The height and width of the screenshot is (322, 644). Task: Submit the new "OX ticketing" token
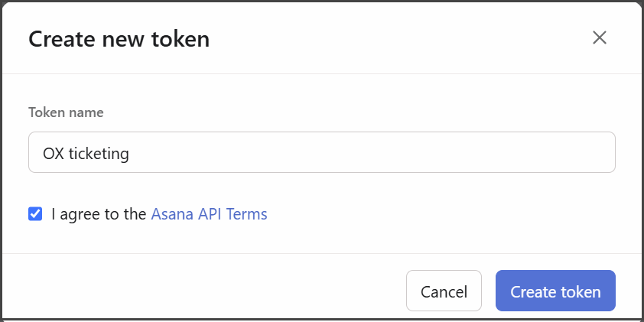[x=555, y=291]
